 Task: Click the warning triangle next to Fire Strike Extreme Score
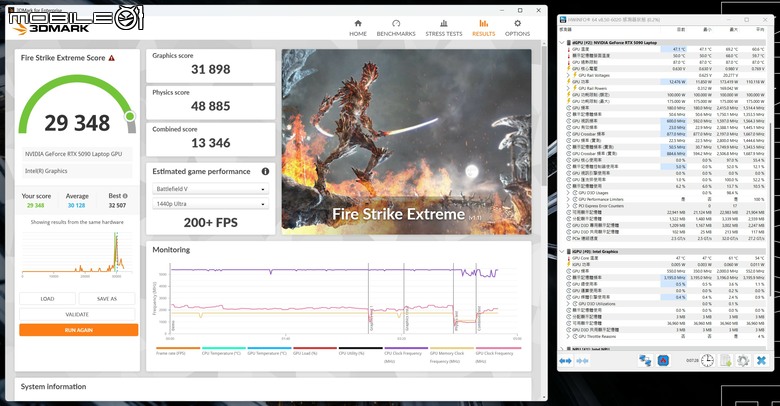[x=111, y=58]
